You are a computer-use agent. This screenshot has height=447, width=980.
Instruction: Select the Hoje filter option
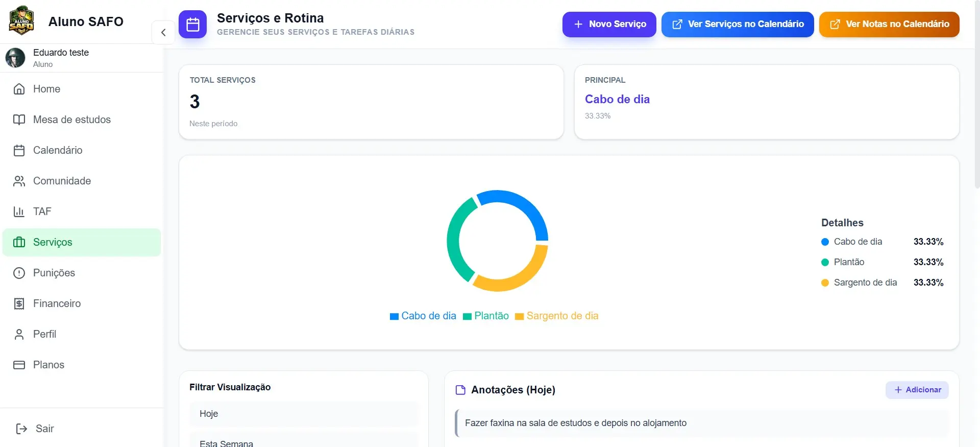[304, 414]
